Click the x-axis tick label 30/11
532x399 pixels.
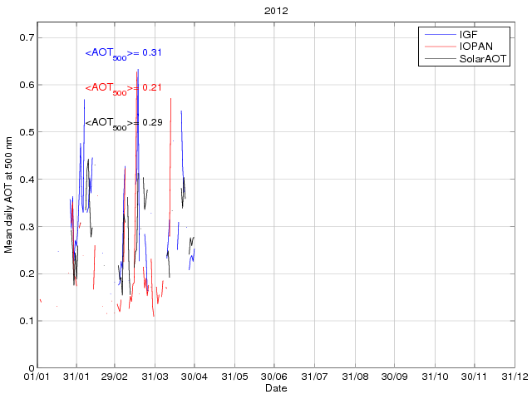(x=474, y=377)
